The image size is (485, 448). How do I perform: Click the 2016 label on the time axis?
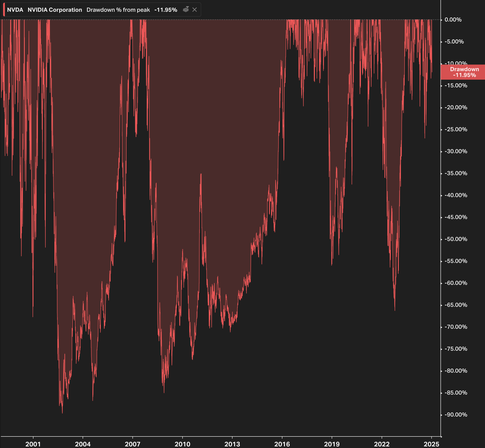click(282, 444)
